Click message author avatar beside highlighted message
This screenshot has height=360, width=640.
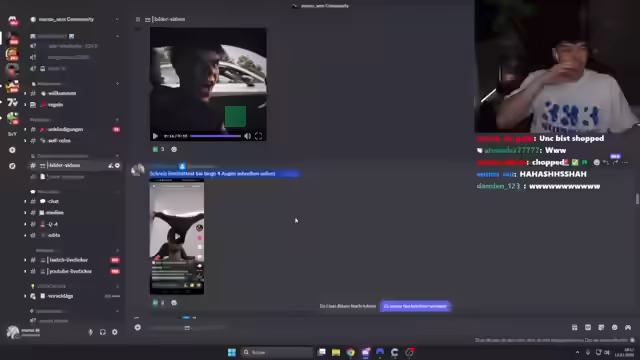click(138, 170)
